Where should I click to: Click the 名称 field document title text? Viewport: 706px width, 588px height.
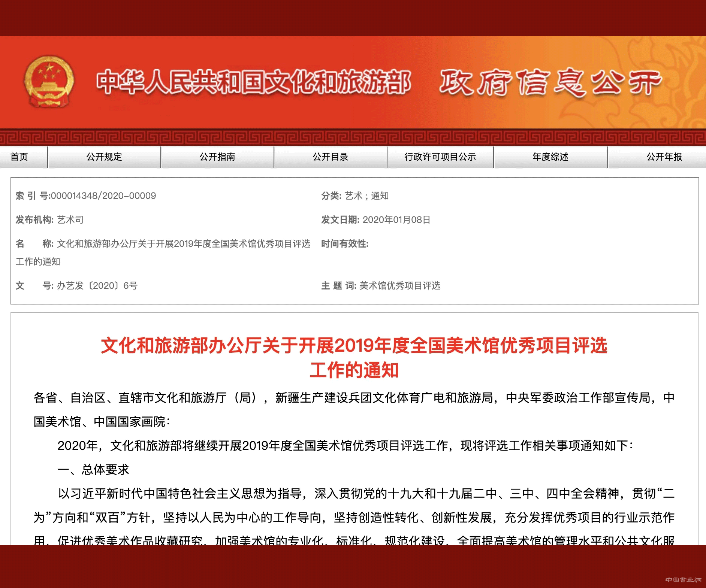[x=163, y=253]
